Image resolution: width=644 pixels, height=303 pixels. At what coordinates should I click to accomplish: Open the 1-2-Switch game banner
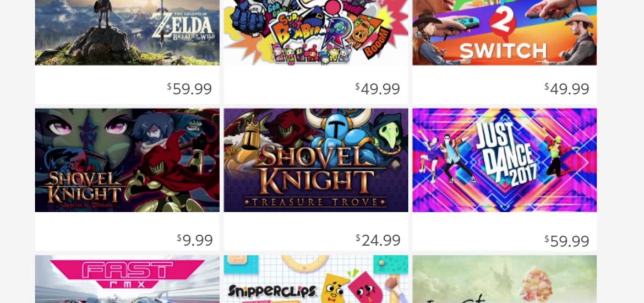(x=504, y=33)
